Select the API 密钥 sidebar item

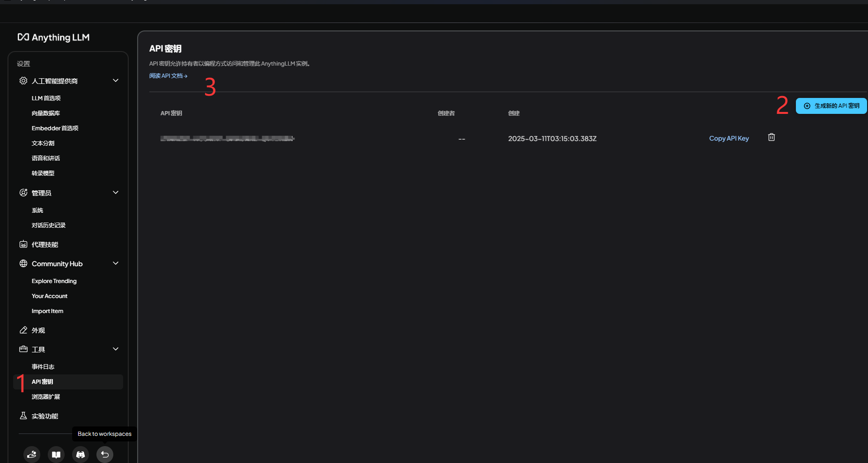coord(68,382)
